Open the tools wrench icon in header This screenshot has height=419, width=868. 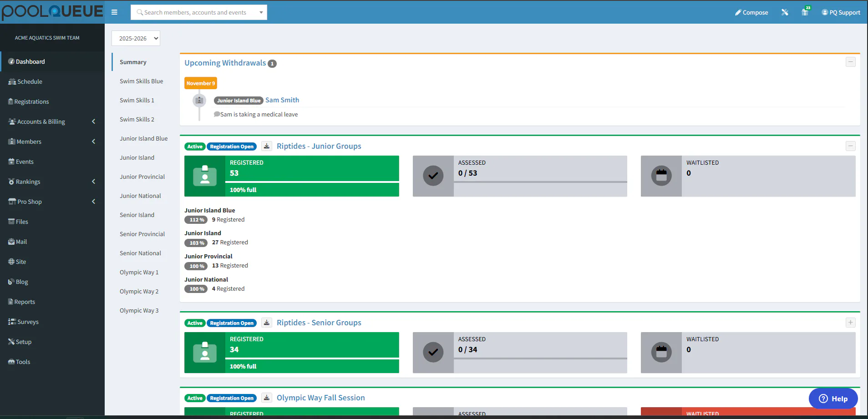pyautogui.click(x=785, y=12)
